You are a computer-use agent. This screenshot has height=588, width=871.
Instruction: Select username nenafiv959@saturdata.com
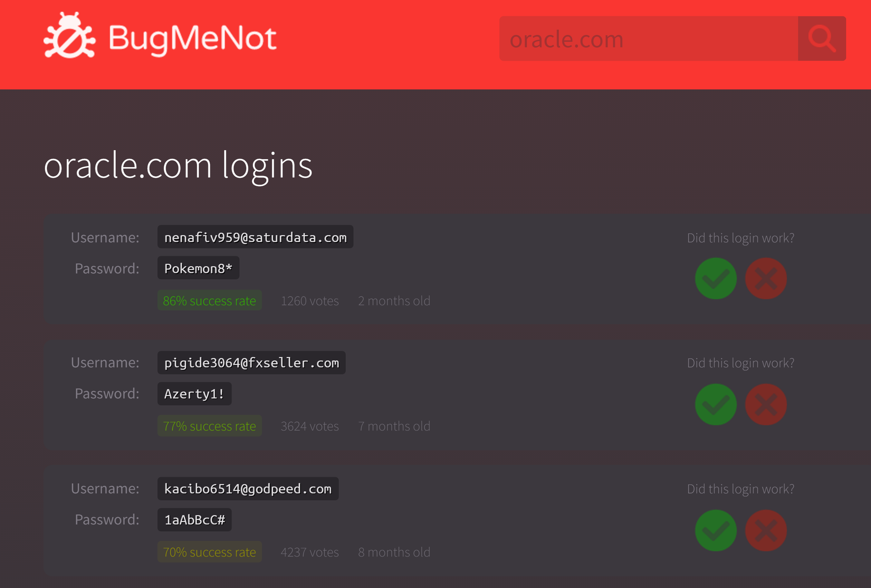255,237
